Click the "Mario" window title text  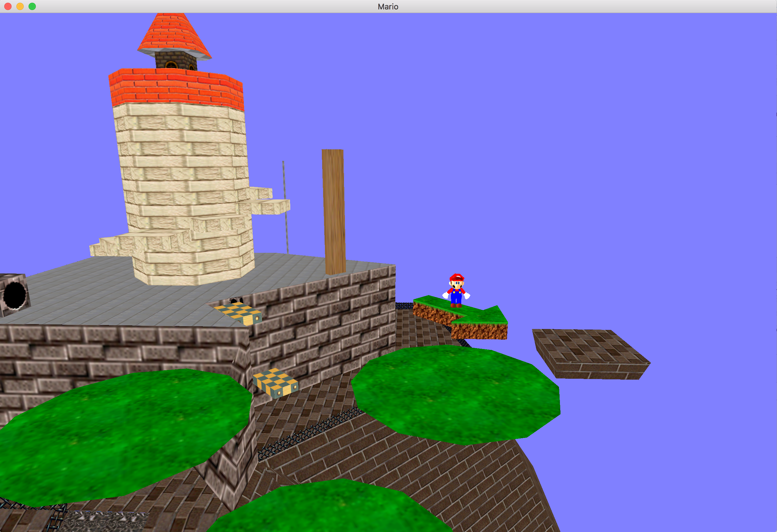coord(388,7)
